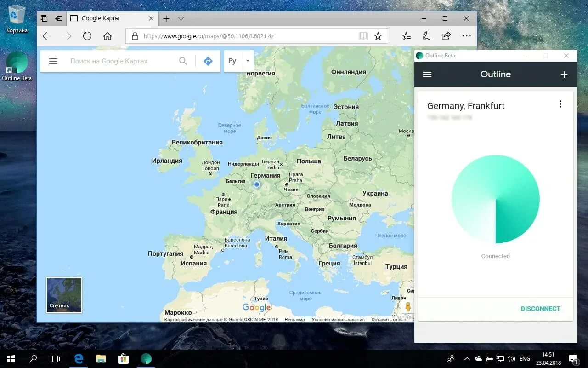The width and height of the screenshot is (588, 368).
Task: Click the Великобритания label on the map
Action: point(197,143)
